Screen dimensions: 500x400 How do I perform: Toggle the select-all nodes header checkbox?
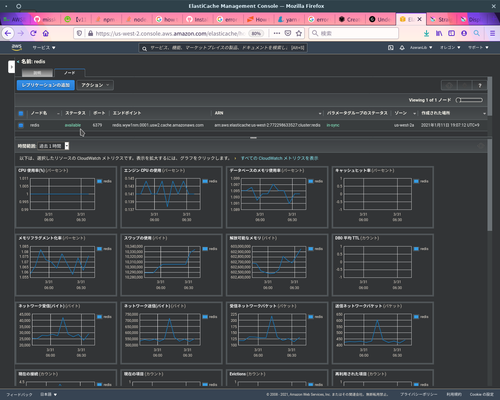tap(21, 113)
